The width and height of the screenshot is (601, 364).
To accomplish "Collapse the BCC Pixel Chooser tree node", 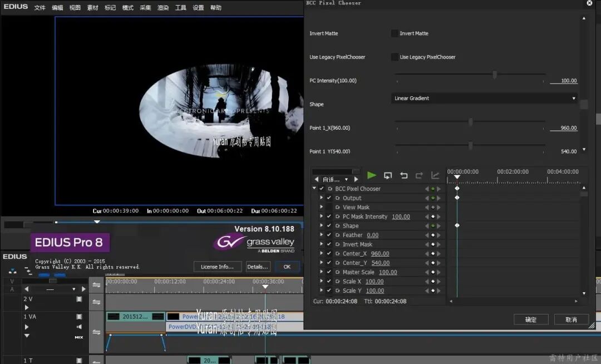I will [x=314, y=189].
